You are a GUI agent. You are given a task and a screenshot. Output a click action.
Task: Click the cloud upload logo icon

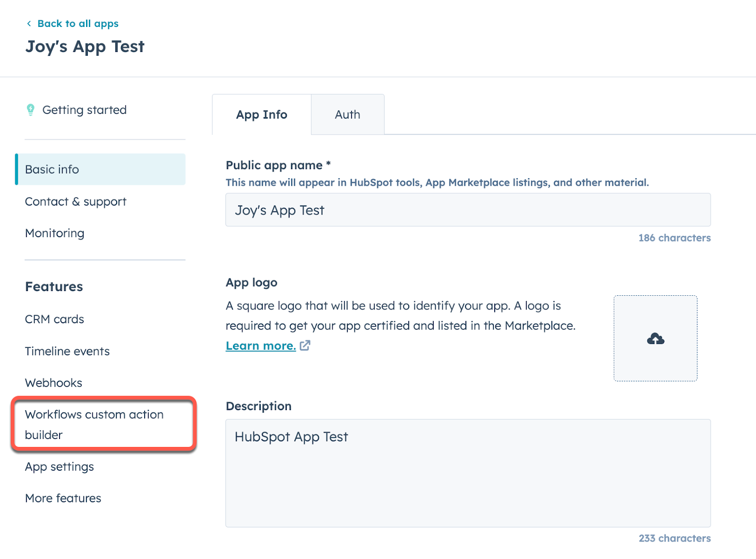[655, 339]
